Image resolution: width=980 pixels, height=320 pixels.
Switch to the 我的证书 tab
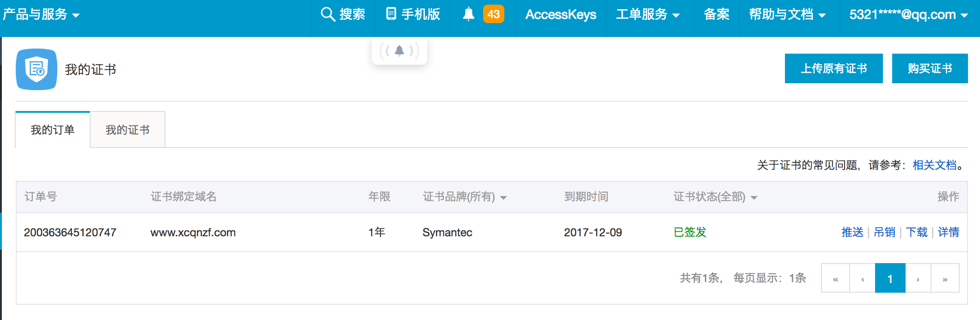click(x=128, y=130)
